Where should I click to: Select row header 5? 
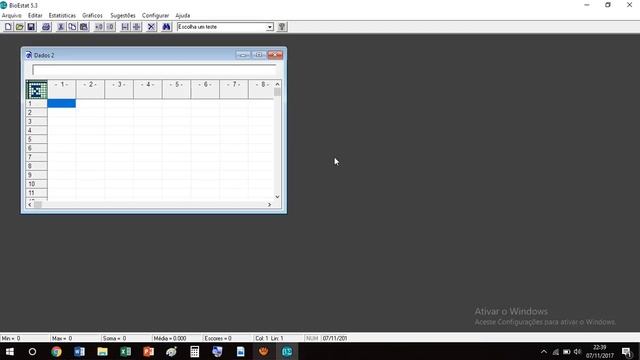pyautogui.click(x=37, y=139)
